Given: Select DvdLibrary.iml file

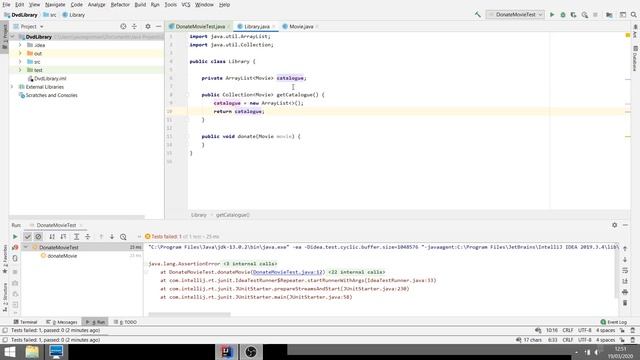Looking at the screenshot, I should pyautogui.click(x=50, y=79).
